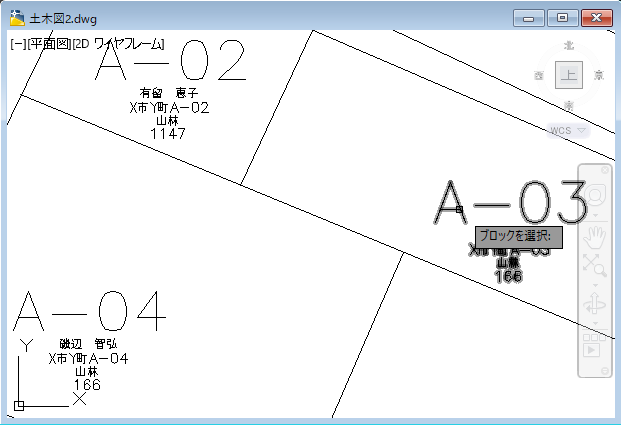This screenshot has height=425, width=621.
Task: Select the large A-03 block label
Action: coord(511,202)
